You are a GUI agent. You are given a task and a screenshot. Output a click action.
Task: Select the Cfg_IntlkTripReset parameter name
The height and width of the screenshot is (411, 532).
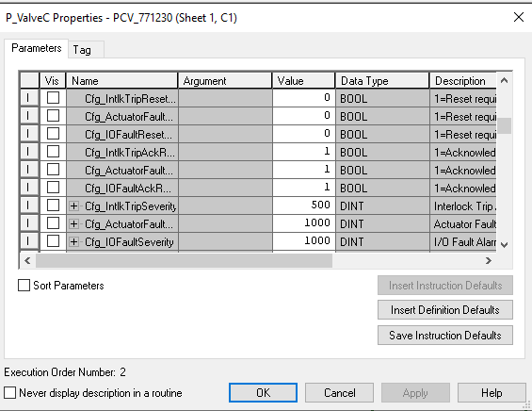tap(130, 99)
